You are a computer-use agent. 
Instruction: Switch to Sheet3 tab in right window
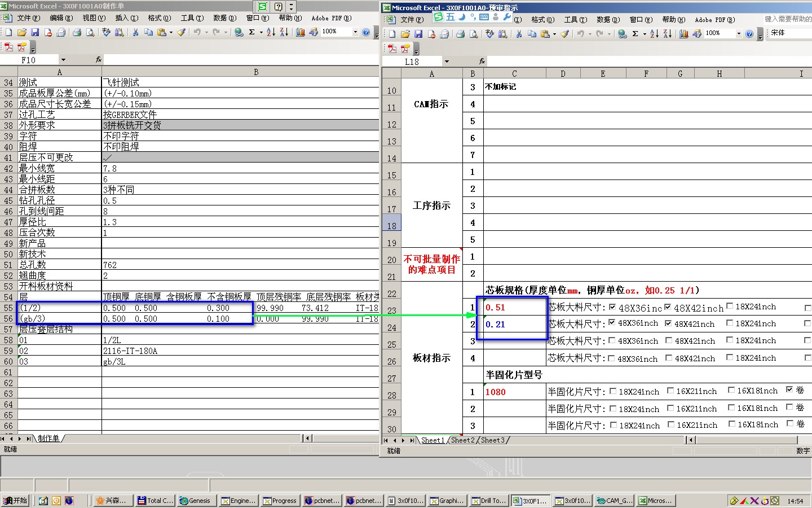click(493, 440)
